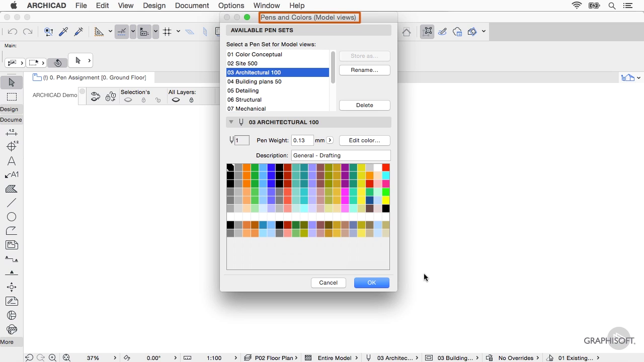Choose the Section tool
Screen dimensions: 644x362
pos(12,259)
